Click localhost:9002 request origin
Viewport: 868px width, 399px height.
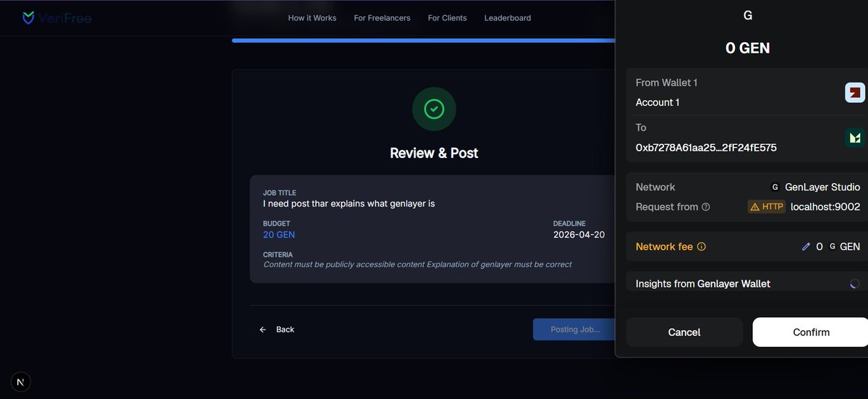pos(825,207)
